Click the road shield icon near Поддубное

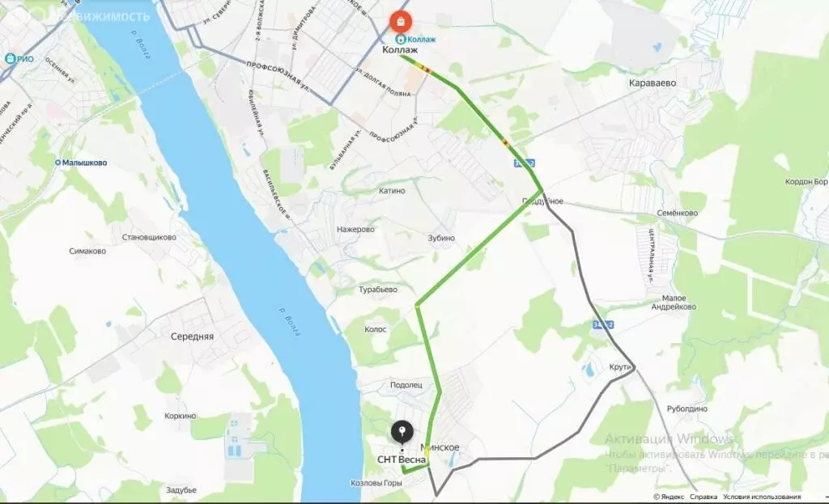[525, 163]
